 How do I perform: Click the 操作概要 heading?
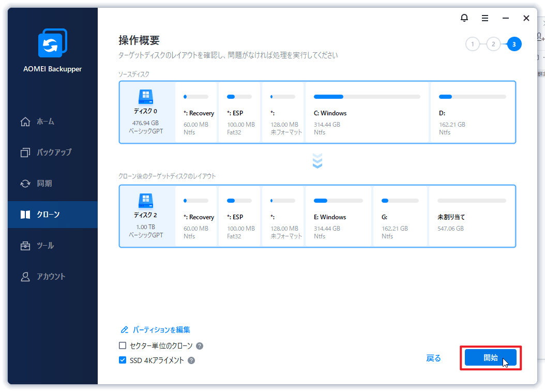[139, 40]
